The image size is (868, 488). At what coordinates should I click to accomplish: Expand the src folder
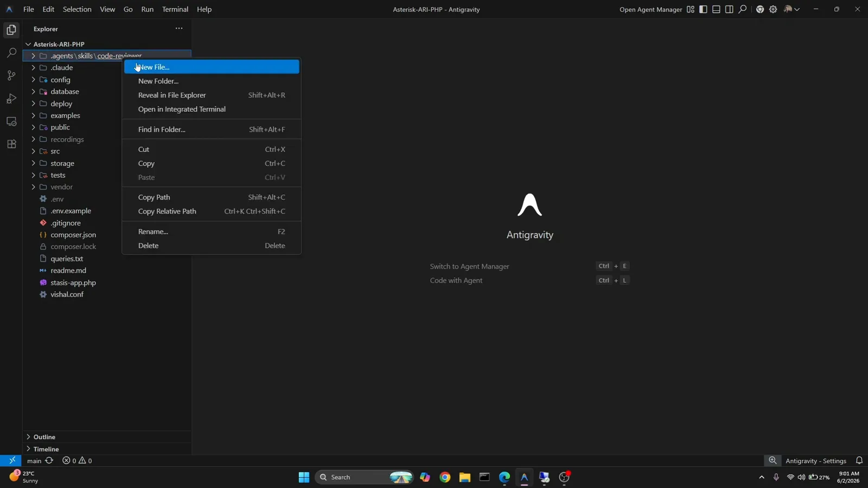[x=33, y=151]
